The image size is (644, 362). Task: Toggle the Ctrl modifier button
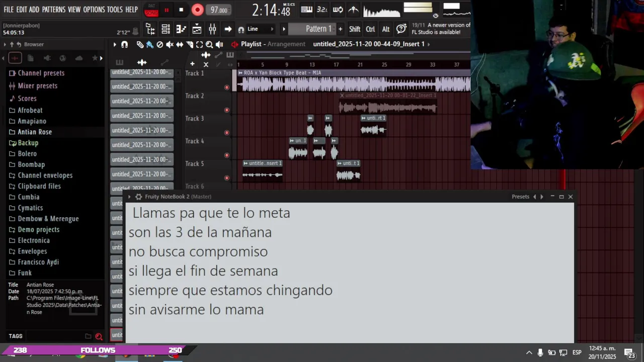pos(370,29)
